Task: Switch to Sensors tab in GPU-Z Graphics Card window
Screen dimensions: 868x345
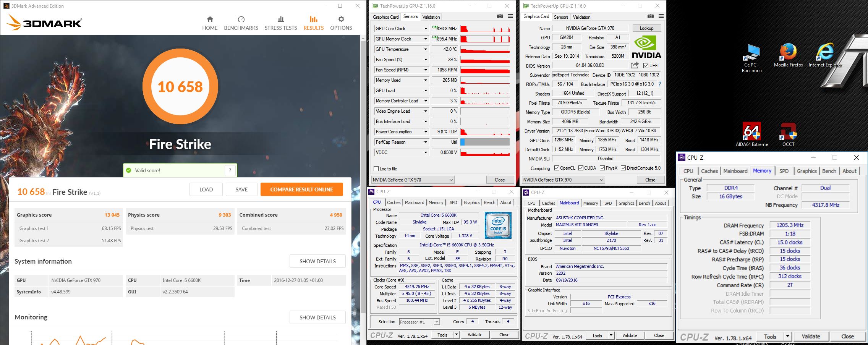Action: (x=561, y=17)
